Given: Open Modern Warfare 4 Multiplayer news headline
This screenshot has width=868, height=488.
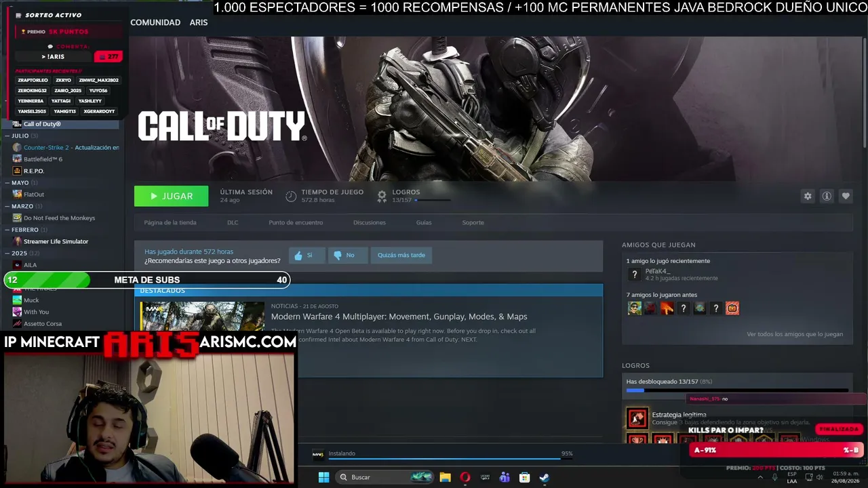Looking at the screenshot, I should [399, 317].
